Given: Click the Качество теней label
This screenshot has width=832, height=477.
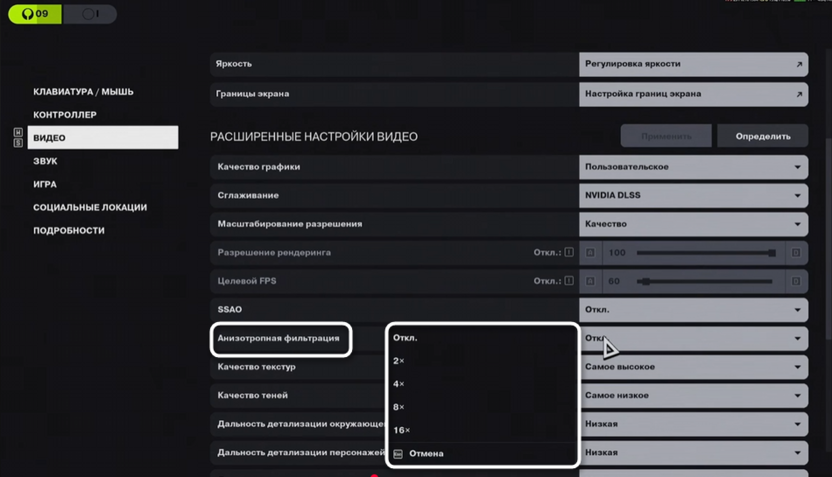Looking at the screenshot, I should 253,396.
